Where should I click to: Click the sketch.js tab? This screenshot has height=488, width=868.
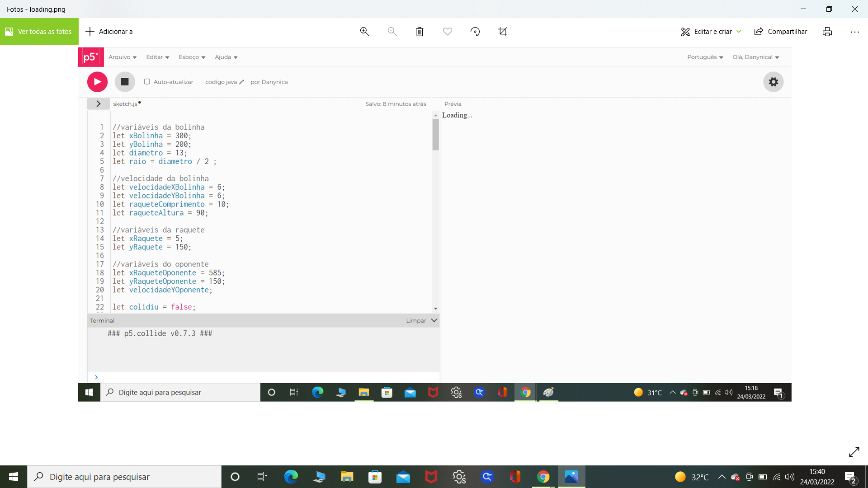coord(125,103)
